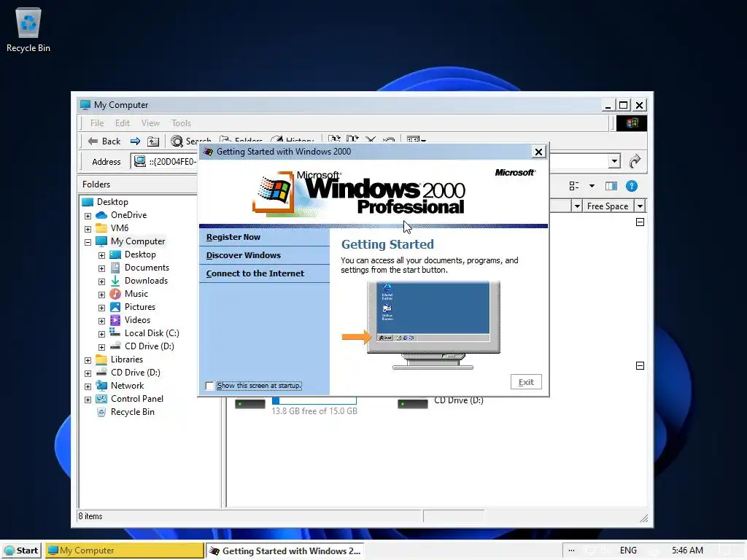Select Local Disk (C:) in folder tree
Screen dimensions: 747x560
pos(152,333)
